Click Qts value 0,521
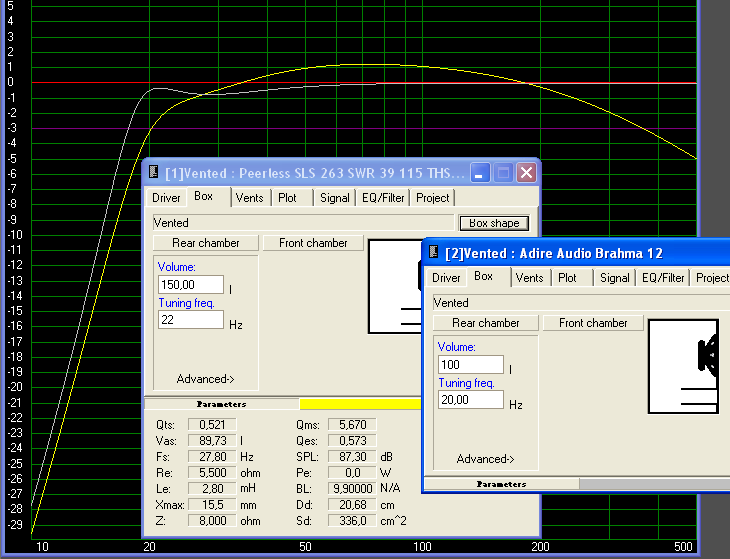The height and width of the screenshot is (559, 730). click(212, 424)
